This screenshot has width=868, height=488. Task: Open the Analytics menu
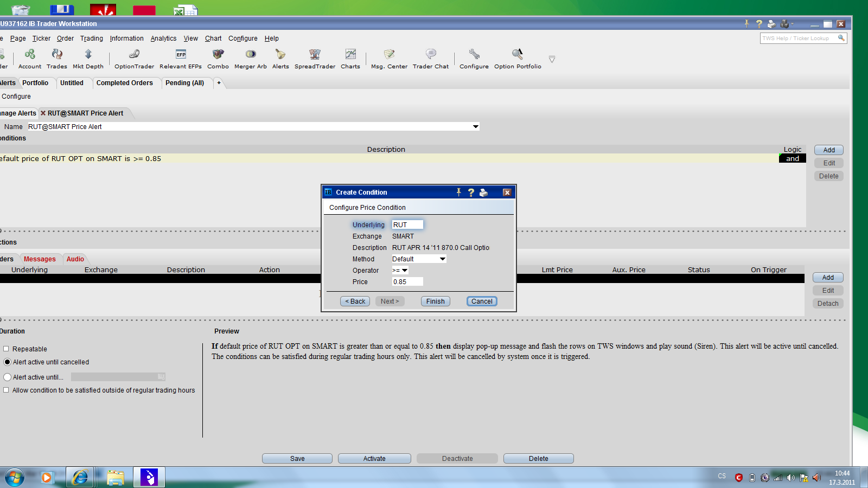tap(163, 38)
